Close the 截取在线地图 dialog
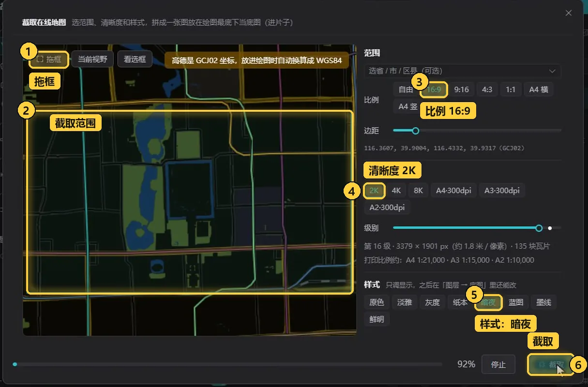 pos(569,13)
